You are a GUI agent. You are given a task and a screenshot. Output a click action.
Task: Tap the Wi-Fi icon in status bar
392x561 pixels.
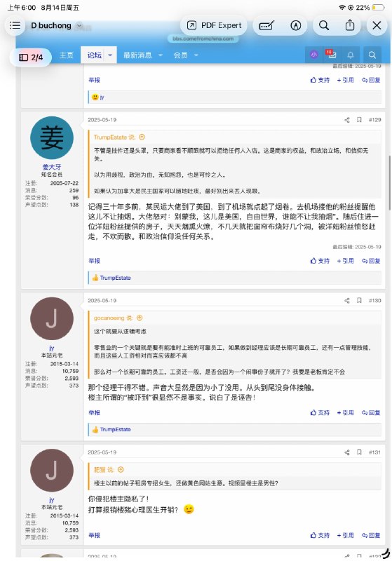[x=342, y=8]
